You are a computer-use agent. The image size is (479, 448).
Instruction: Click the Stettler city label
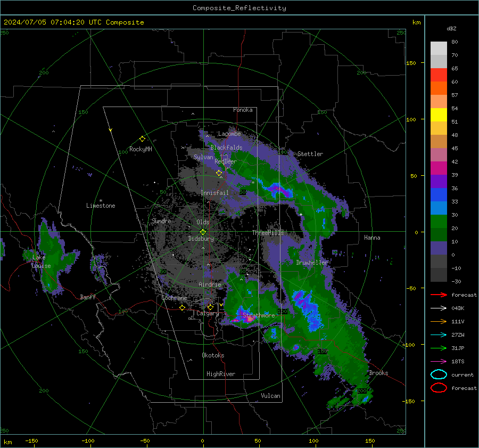[310, 154]
